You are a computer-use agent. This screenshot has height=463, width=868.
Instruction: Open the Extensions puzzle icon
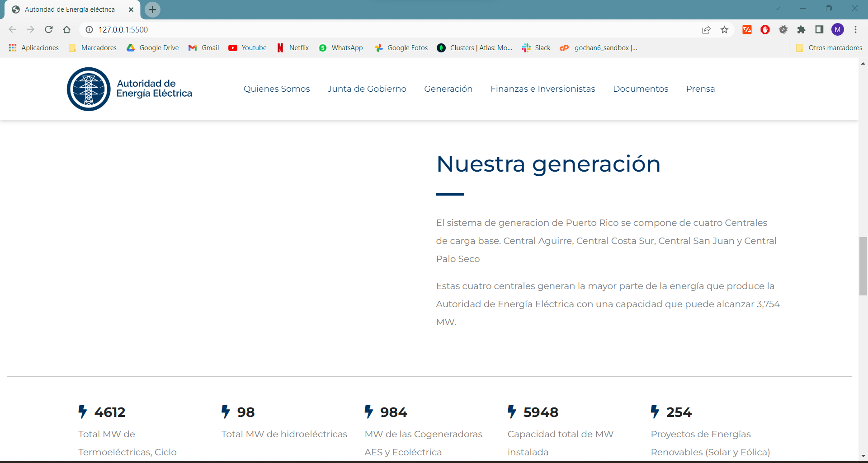coord(801,30)
